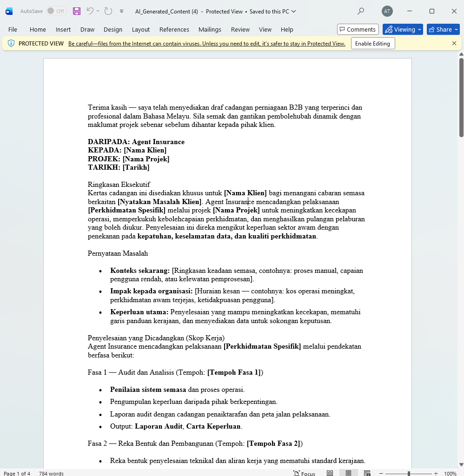Viewport: 464px width, 476px height.
Task: Switch to Read Mode view icon
Action: pos(330,473)
